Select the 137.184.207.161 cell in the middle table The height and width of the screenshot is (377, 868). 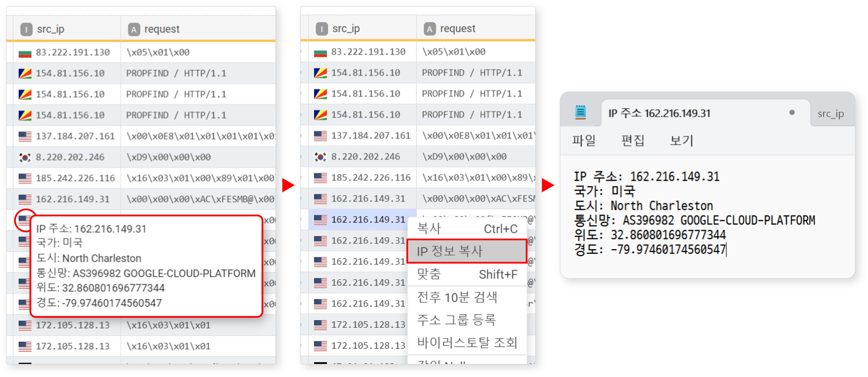click(362, 136)
